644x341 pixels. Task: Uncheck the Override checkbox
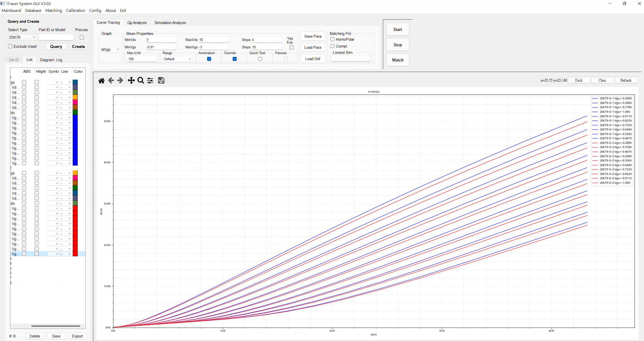coord(235,59)
